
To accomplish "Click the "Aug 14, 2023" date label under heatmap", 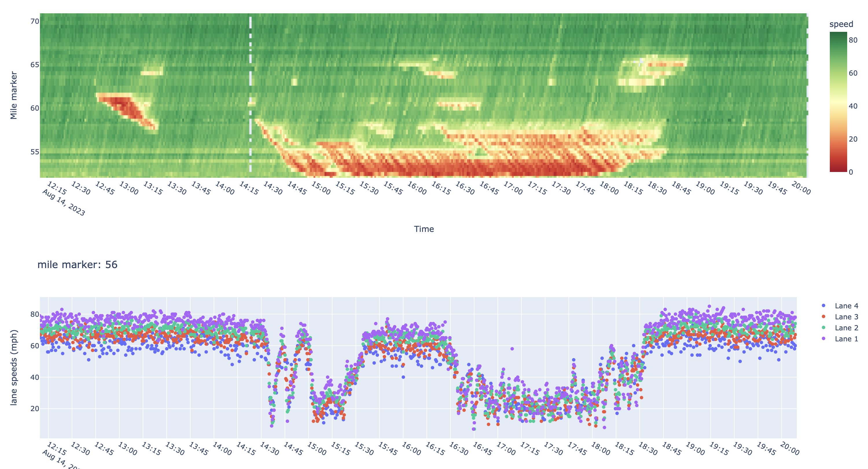I will point(63,202).
